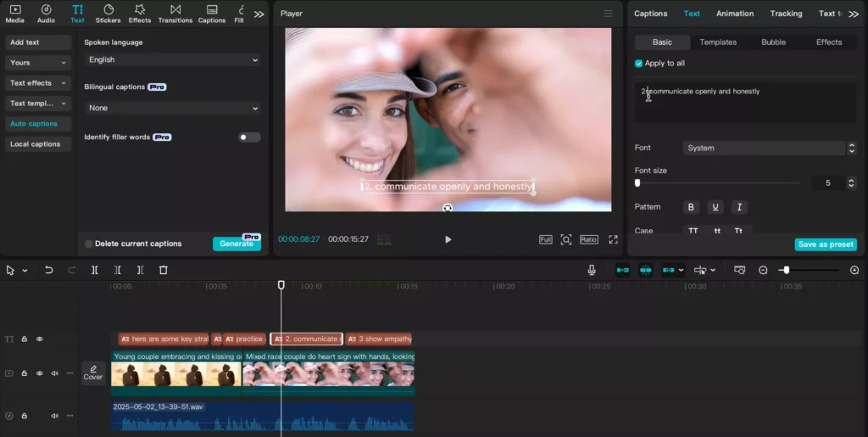
Task: Check Delete current captions option
Action: pos(88,244)
